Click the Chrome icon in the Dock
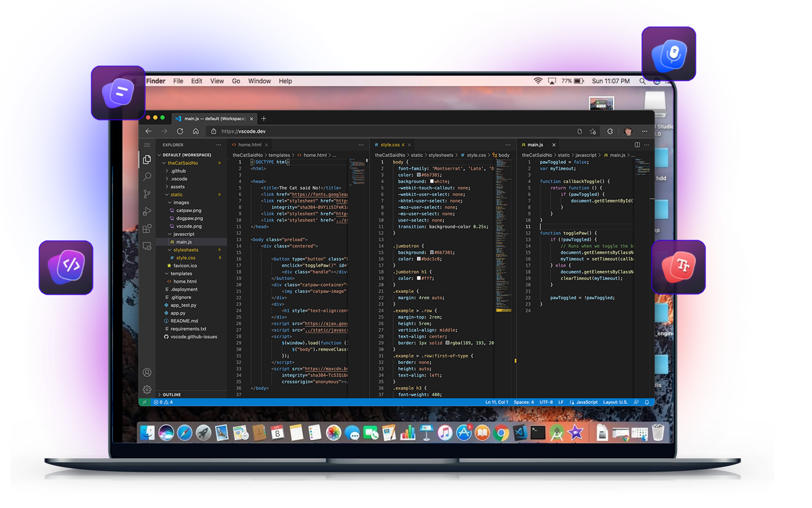The width and height of the screenshot is (812, 508). [x=501, y=433]
